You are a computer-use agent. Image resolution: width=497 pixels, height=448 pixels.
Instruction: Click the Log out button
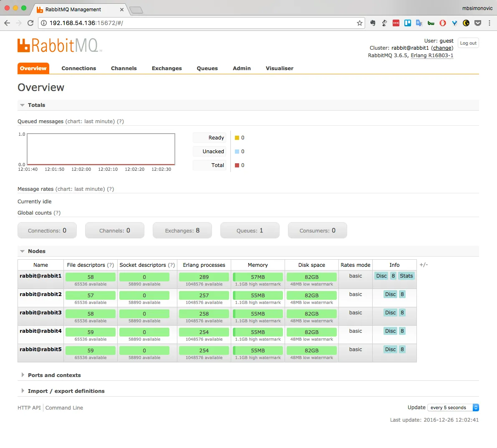pyautogui.click(x=468, y=43)
